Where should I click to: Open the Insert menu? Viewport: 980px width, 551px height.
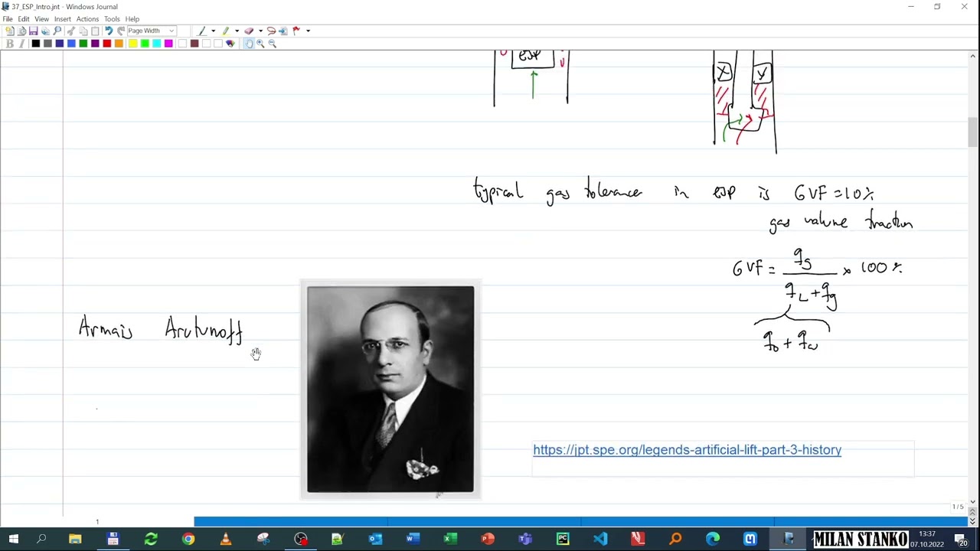(x=63, y=19)
